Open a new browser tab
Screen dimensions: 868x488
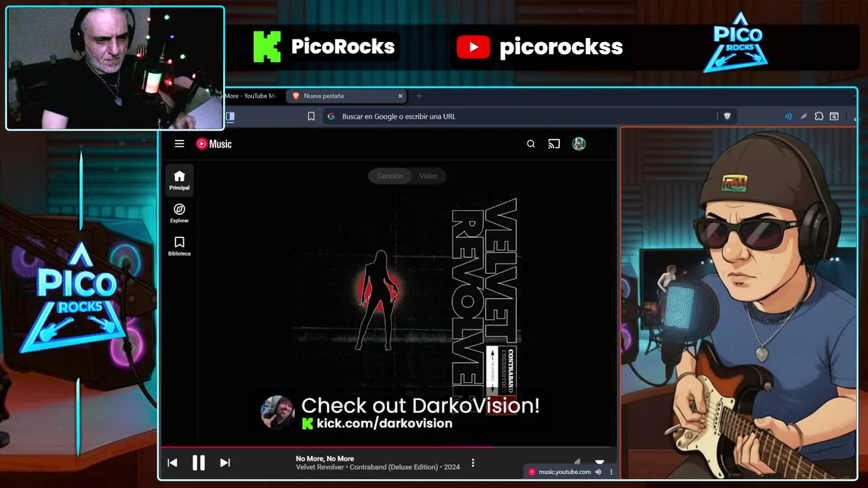[419, 96]
